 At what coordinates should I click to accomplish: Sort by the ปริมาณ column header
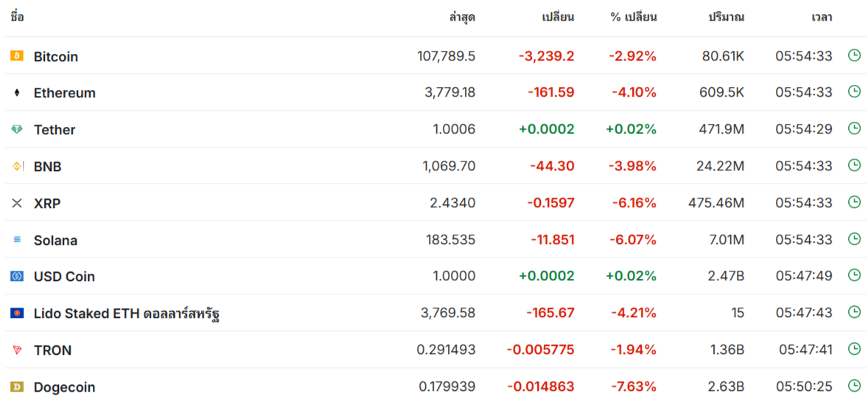pos(726,17)
